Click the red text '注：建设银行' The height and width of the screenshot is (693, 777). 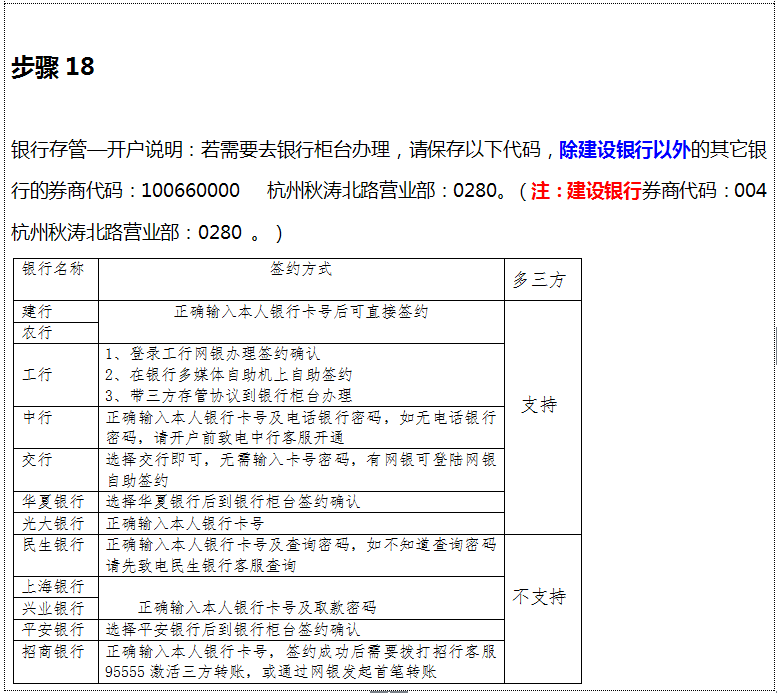(x=586, y=190)
